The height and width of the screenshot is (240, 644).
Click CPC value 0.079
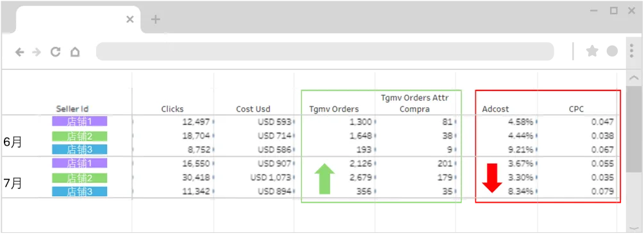point(603,191)
